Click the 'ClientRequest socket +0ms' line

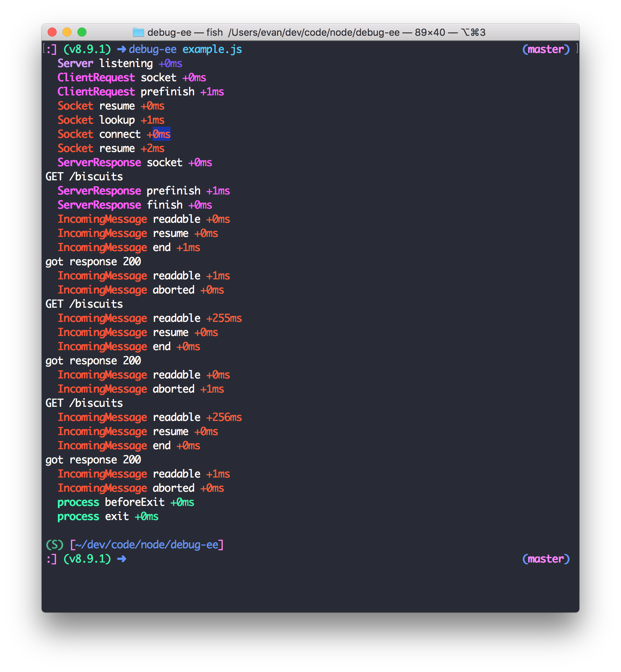(132, 77)
